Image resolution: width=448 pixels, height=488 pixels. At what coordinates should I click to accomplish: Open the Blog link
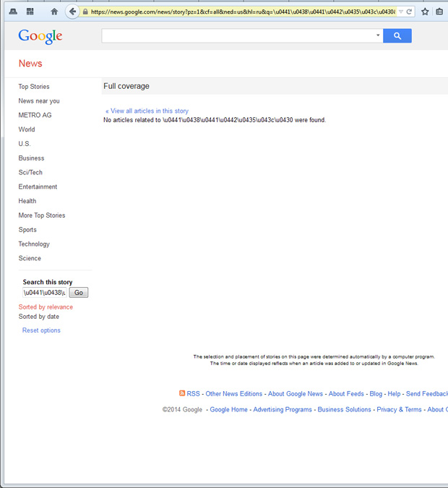click(376, 394)
